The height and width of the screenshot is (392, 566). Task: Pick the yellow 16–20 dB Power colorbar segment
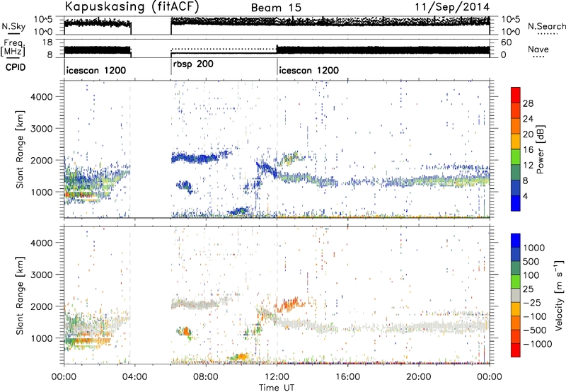[x=516, y=142]
